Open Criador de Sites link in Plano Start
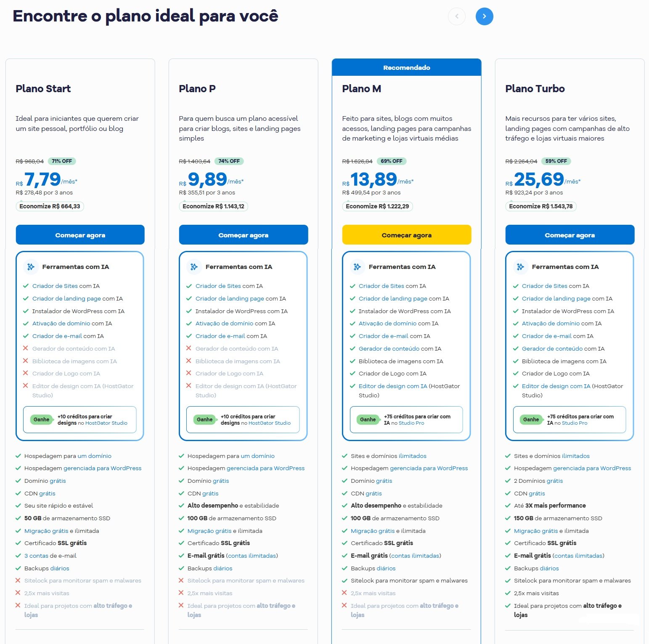Screen dimensions: 649x644 55,286
